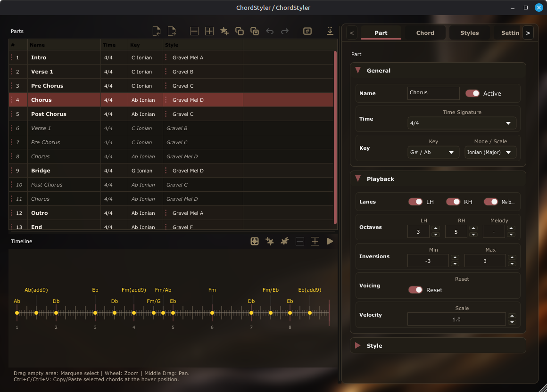The image size is (547, 392).
Task: Click the Parts list vertical scrollbar
Action: click(335, 138)
